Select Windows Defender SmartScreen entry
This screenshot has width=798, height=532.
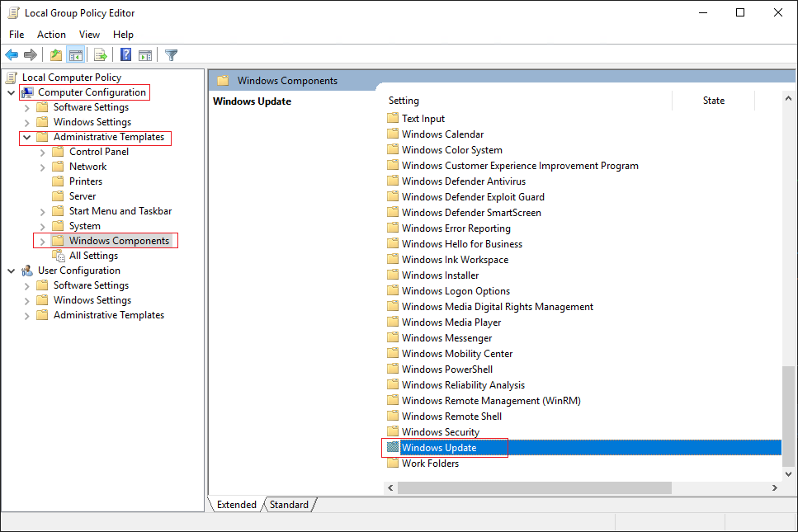click(x=471, y=213)
